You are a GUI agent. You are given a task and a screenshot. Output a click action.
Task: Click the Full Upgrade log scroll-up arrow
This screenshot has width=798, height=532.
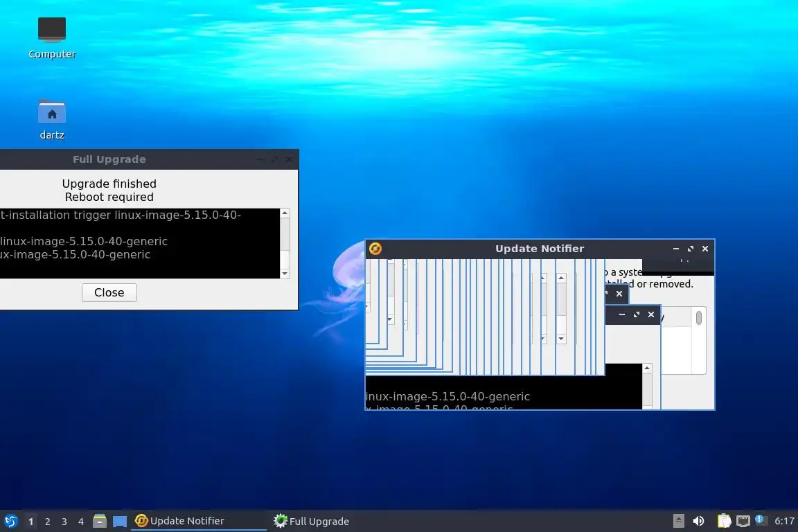coord(285,213)
